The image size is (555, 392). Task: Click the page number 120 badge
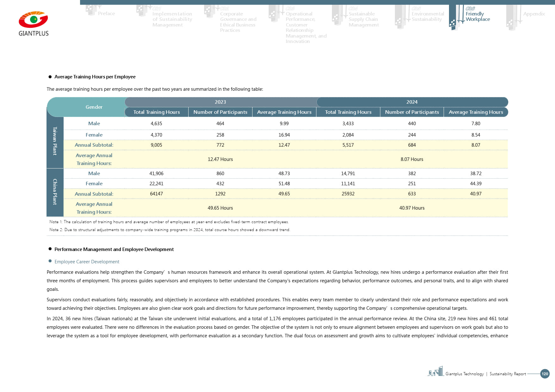(x=545, y=374)
